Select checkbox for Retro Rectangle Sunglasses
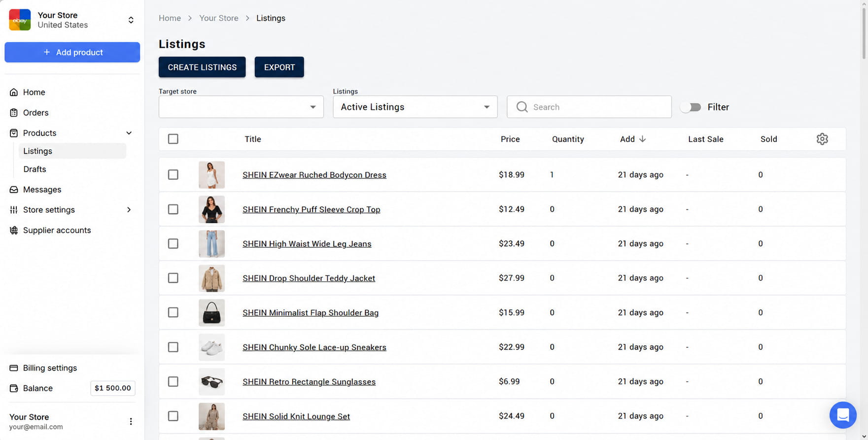Image resolution: width=868 pixels, height=440 pixels. [x=173, y=381]
